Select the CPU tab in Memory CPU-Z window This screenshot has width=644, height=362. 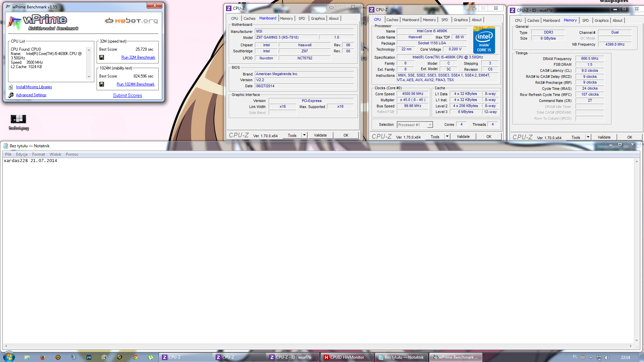(x=518, y=20)
